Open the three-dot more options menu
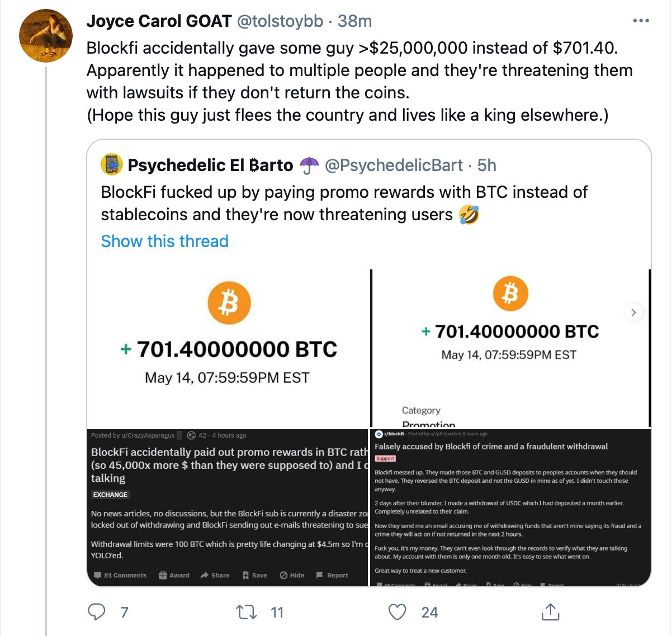Screen dimensions: 672x636 click(641, 21)
